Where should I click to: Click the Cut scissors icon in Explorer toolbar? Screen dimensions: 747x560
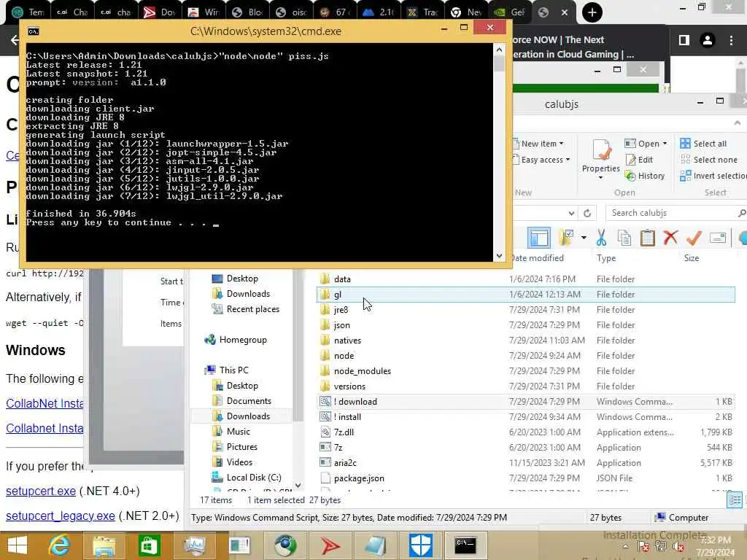pyautogui.click(x=601, y=237)
